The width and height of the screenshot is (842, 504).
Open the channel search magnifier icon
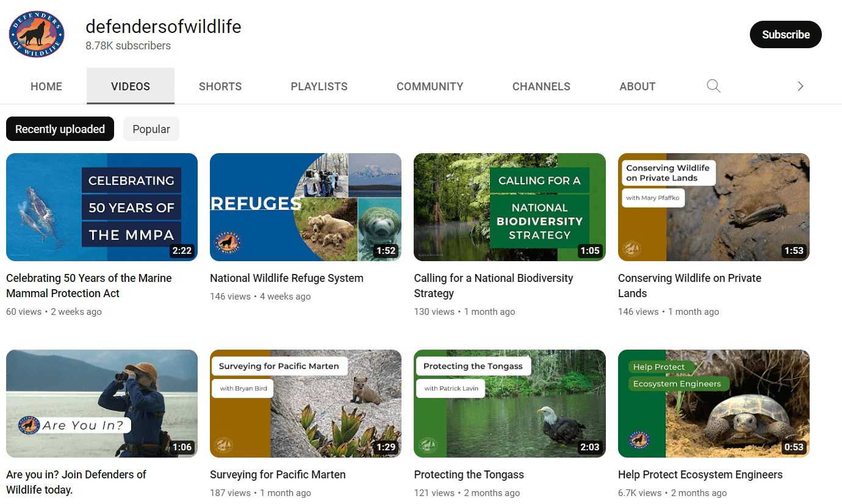click(713, 86)
